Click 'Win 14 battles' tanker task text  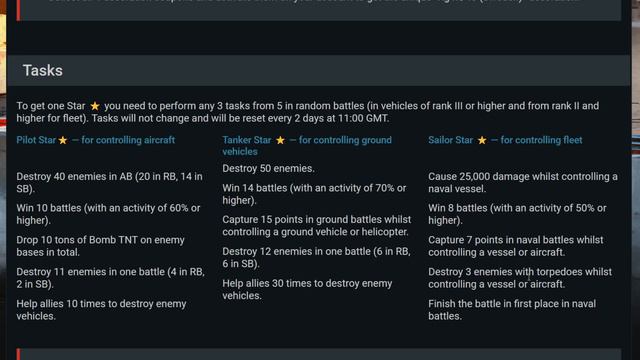click(314, 194)
